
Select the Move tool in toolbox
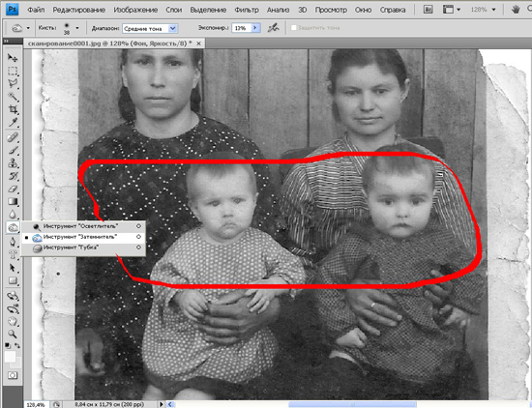pos(13,58)
